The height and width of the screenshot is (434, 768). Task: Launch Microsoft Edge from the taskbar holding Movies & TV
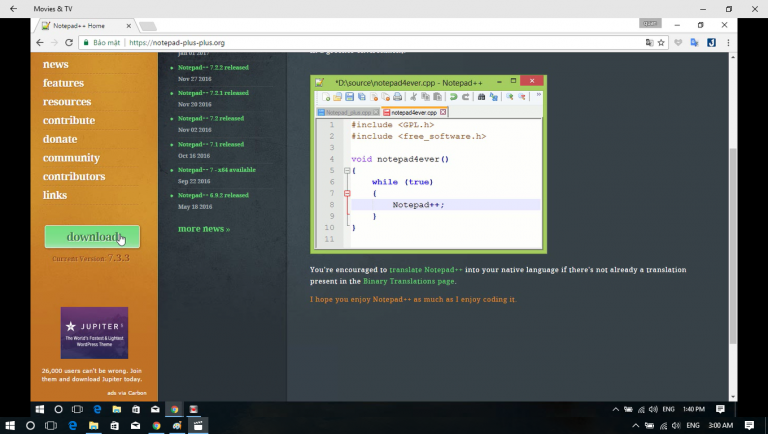click(72, 426)
